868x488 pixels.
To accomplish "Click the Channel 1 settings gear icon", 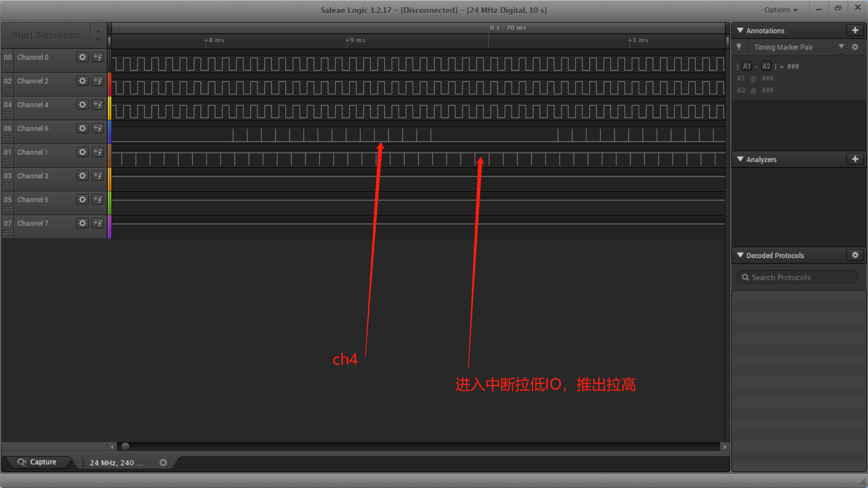I will click(x=83, y=152).
